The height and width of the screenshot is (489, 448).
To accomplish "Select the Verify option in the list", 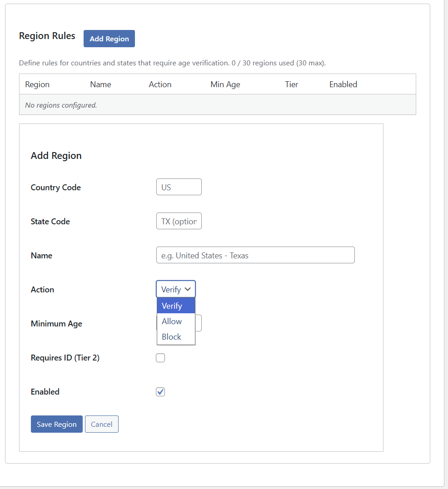I will [x=176, y=306].
